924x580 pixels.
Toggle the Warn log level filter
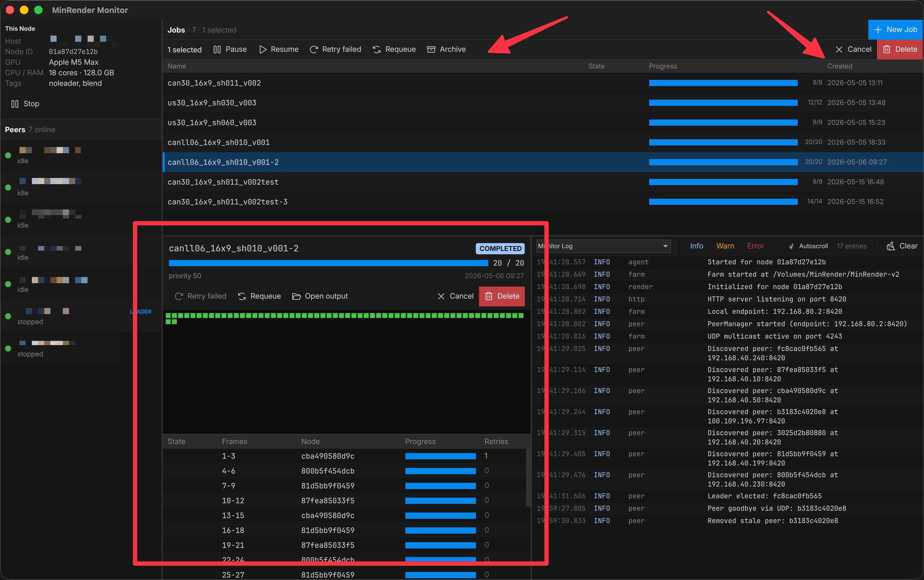click(725, 246)
